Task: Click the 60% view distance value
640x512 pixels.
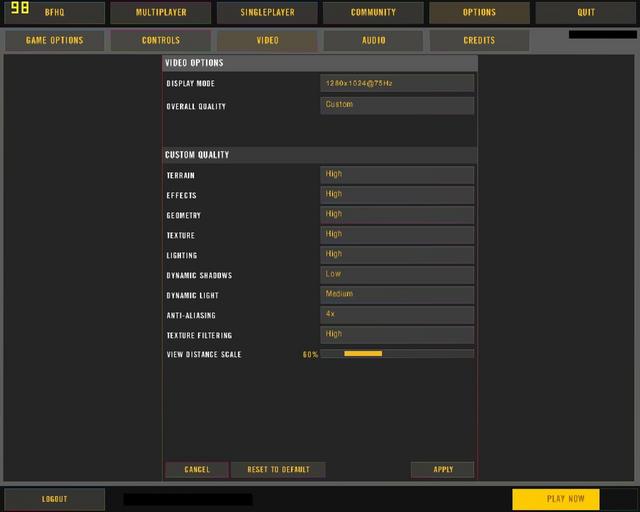Action: (x=310, y=354)
